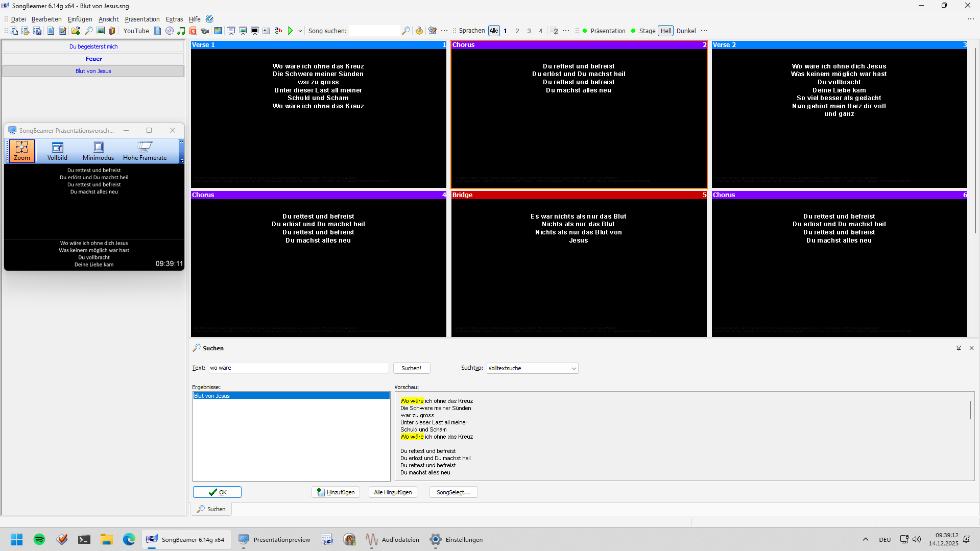
Task: Click the 'ab' text replace icon
Action: tap(278, 31)
